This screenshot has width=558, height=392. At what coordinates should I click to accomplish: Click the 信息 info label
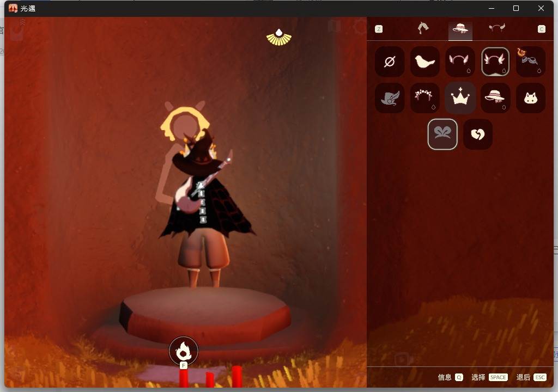coord(445,377)
